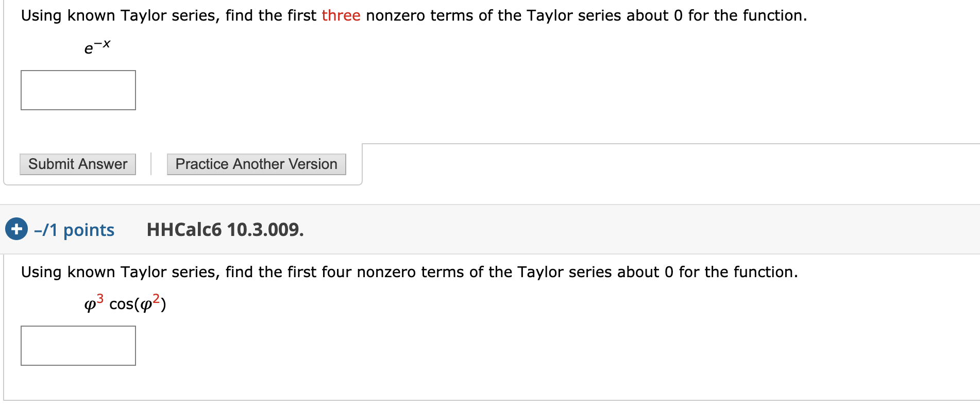Click the word three highlighted in red

(341, 15)
